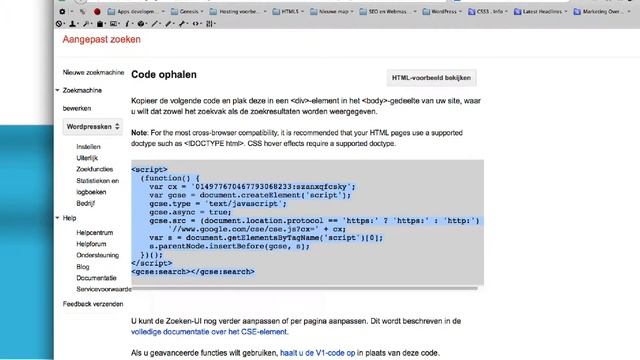Click the Code ophalen heading

(164, 75)
